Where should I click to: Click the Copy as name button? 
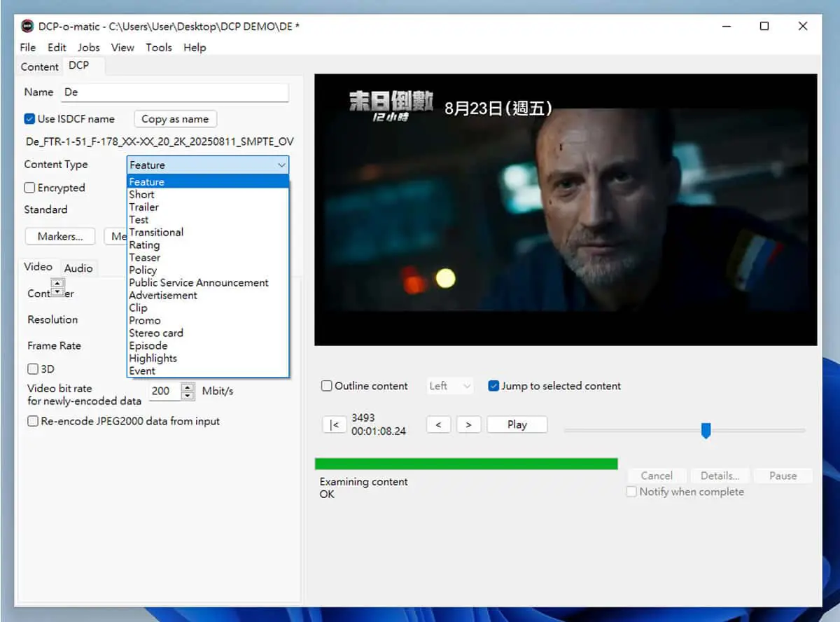click(x=175, y=119)
